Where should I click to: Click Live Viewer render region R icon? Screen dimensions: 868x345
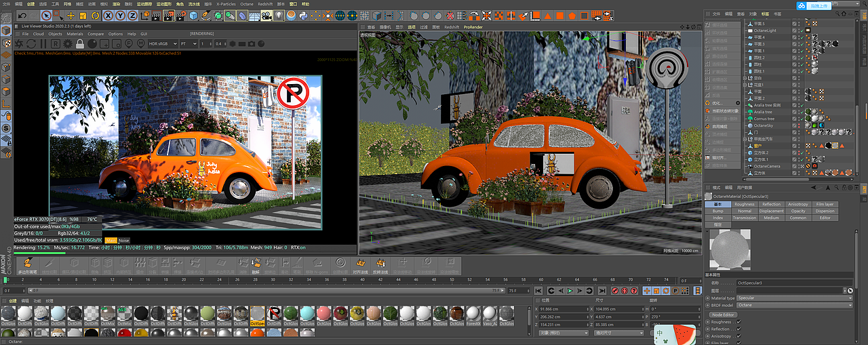55,43
